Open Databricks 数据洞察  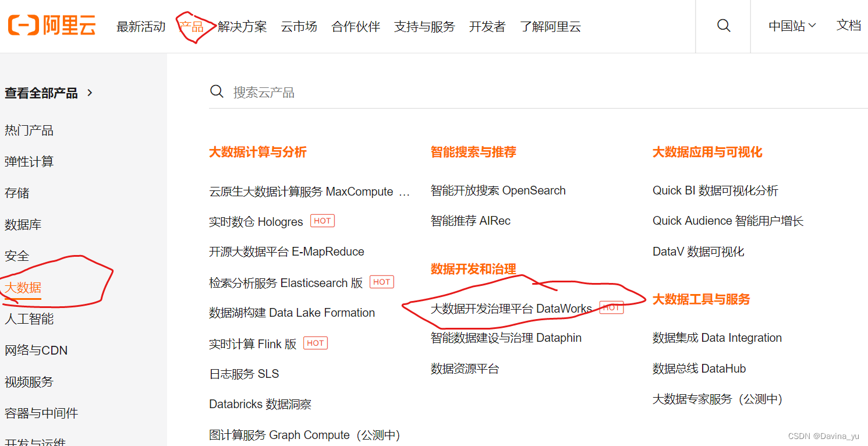(260, 404)
